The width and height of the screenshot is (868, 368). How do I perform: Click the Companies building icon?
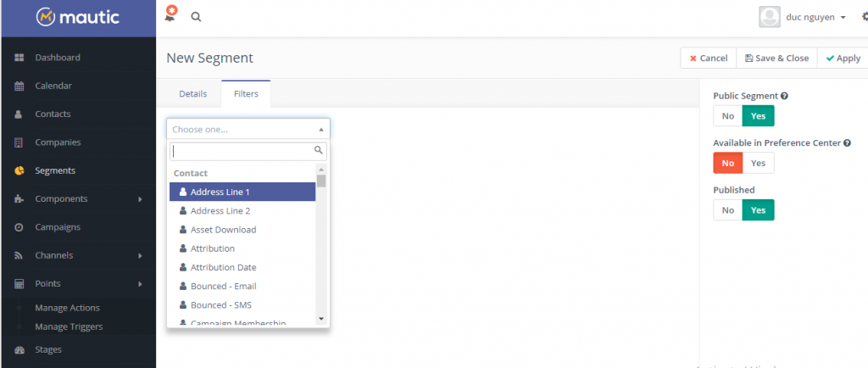tap(19, 142)
